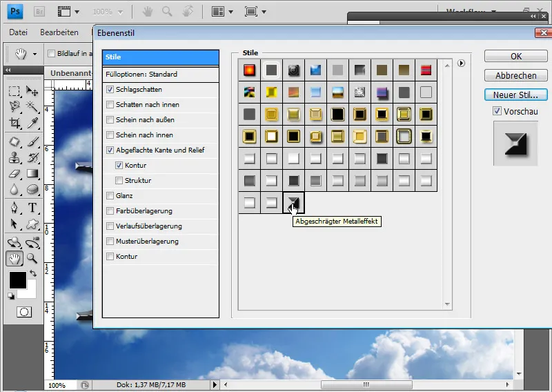Select the Type tool
This screenshot has width=552, height=392.
click(32, 208)
